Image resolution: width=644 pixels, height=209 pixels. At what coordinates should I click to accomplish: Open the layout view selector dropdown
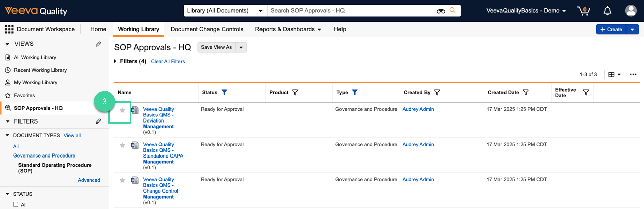coord(615,75)
